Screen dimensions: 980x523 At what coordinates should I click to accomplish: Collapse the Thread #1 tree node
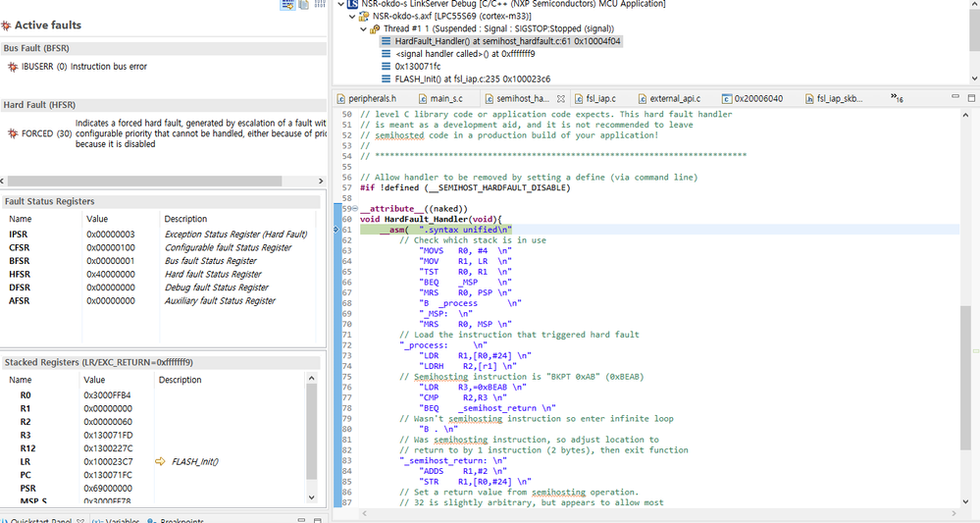point(364,28)
